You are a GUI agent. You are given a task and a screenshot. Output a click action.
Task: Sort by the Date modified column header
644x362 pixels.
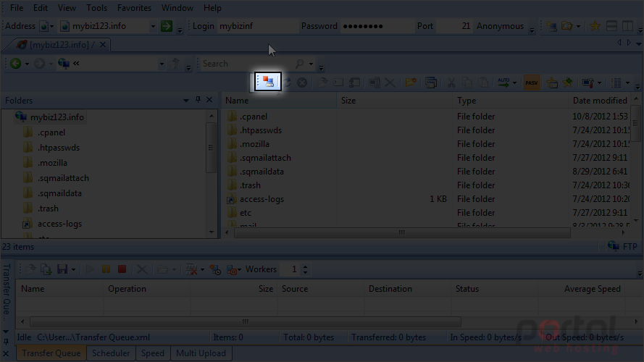point(600,100)
